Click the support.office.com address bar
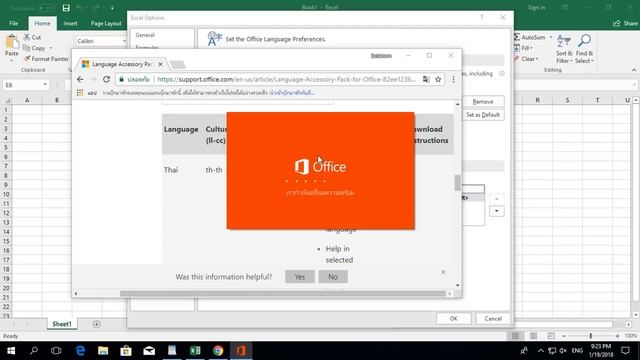The height and width of the screenshot is (360, 640). 286,79
